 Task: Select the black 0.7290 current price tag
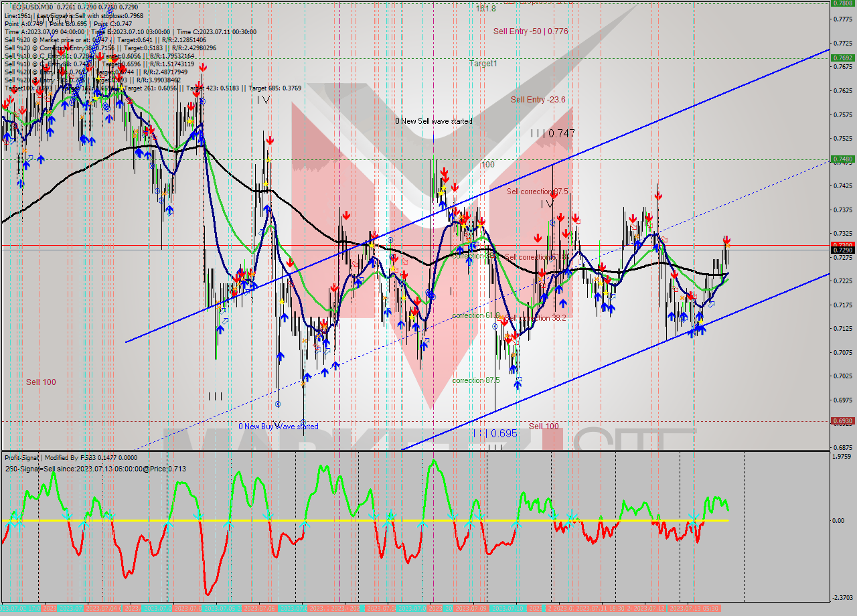point(842,250)
